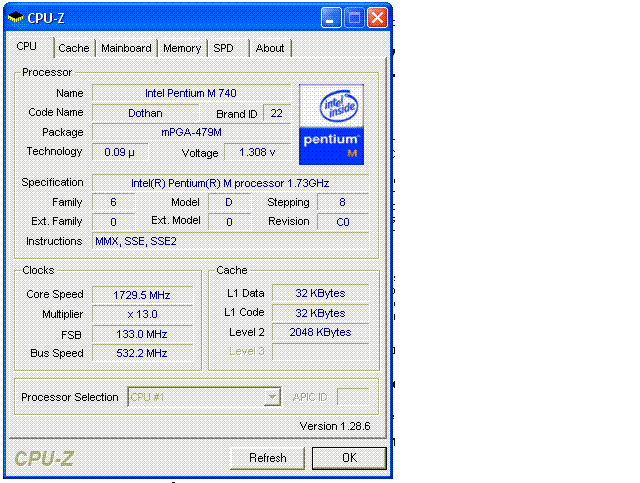Screen dimensions: 640x483
Task: Expand the Processor Selection dropdown arrow
Action: coord(272,397)
